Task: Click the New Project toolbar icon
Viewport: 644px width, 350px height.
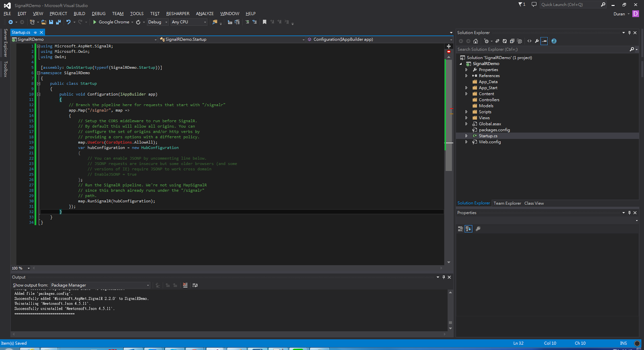Action: click(32, 22)
